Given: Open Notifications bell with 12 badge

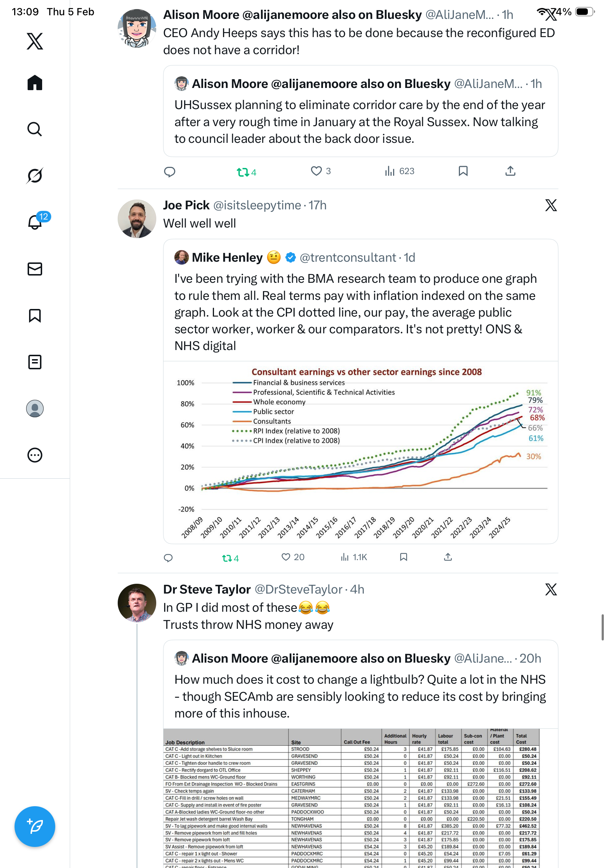Looking at the screenshot, I should click(35, 222).
